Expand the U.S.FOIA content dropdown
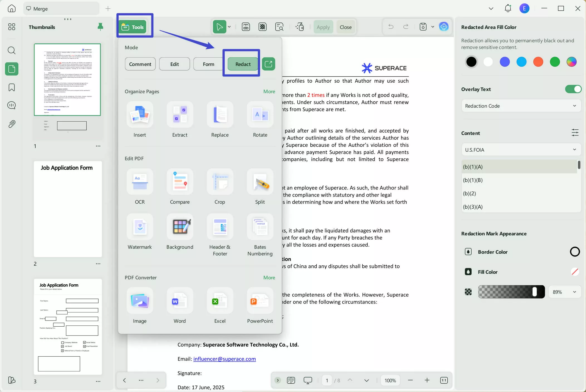 point(521,150)
